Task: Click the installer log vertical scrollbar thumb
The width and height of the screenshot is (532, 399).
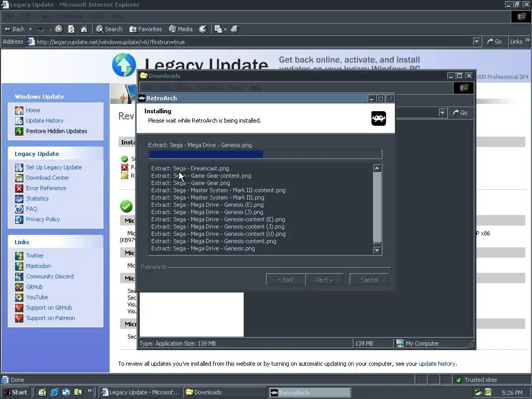Action: tap(377, 207)
